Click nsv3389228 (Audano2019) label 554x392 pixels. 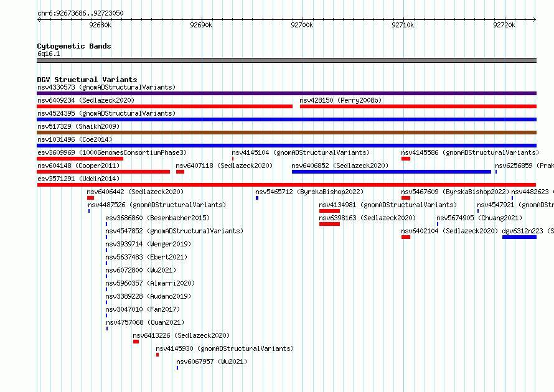[148, 296]
